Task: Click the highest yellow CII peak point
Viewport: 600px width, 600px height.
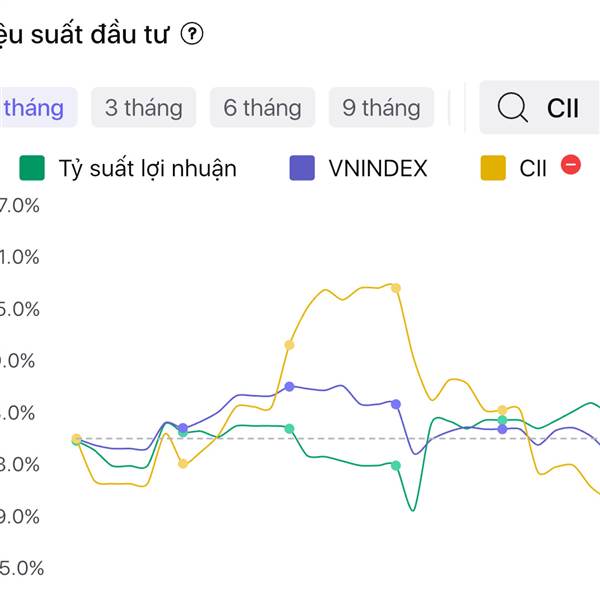Action: (396, 288)
